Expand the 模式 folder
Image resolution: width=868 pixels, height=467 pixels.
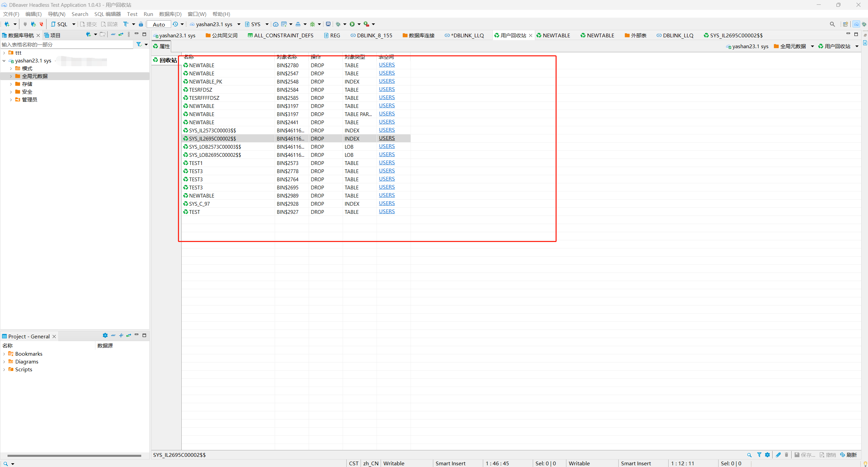pyautogui.click(x=11, y=68)
